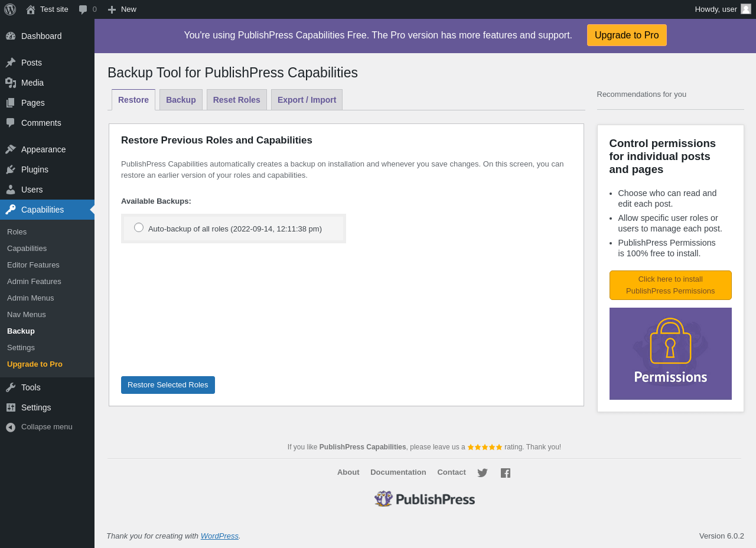The width and height of the screenshot is (756, 548).
Task: Click the Settings sliders icon
Action: pyautogui.click(x=11, y=407)
